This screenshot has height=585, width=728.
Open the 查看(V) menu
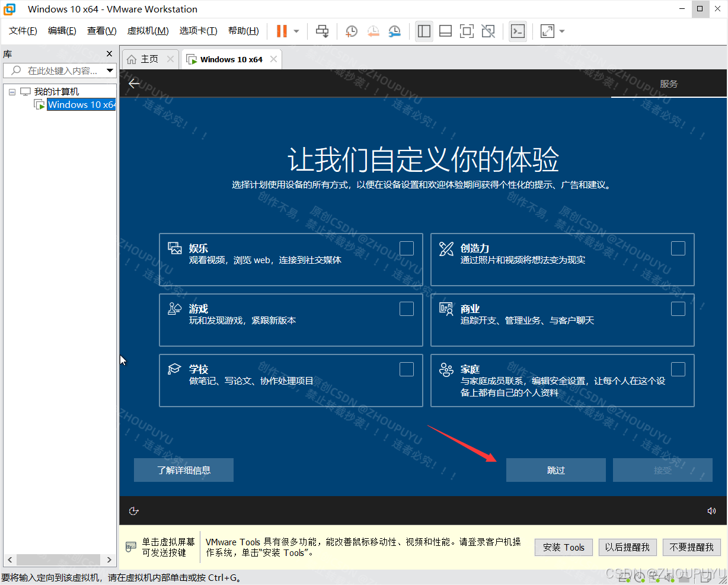(102, 31)
